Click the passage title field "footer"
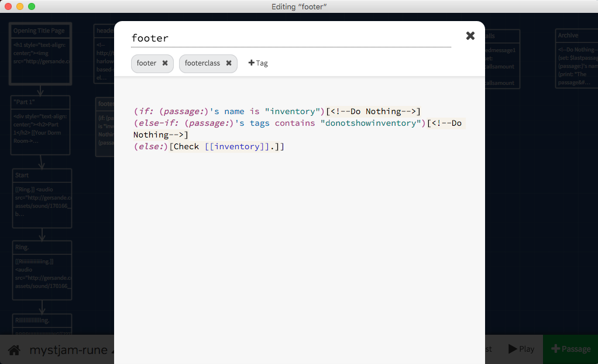The height and width of the screenshot is (364, 598). pos(291,38)
